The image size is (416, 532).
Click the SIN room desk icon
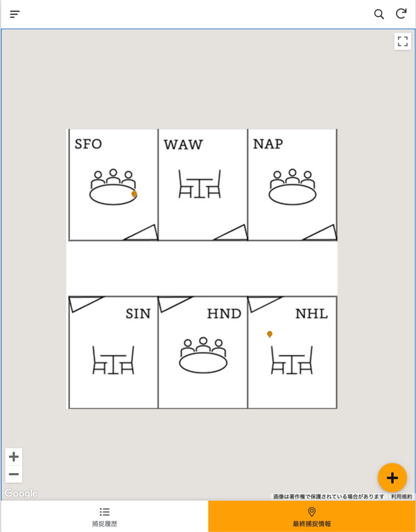tap(113, 360)
